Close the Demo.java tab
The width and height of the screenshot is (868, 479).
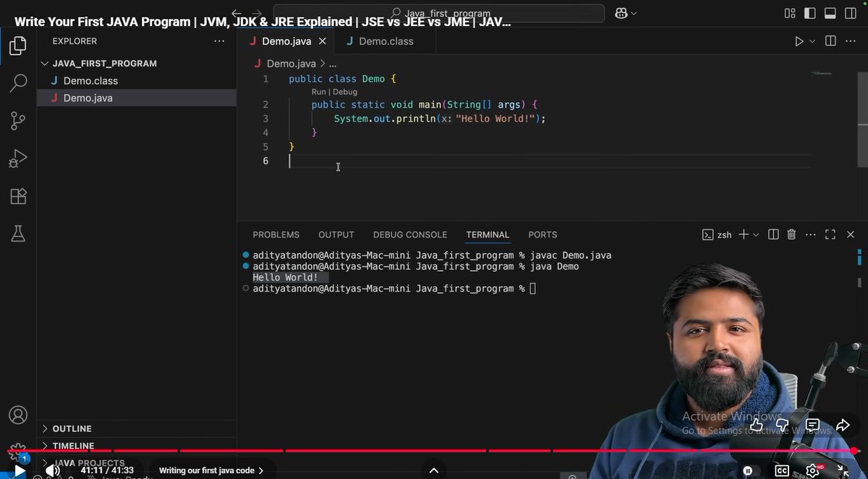(323, 41)
